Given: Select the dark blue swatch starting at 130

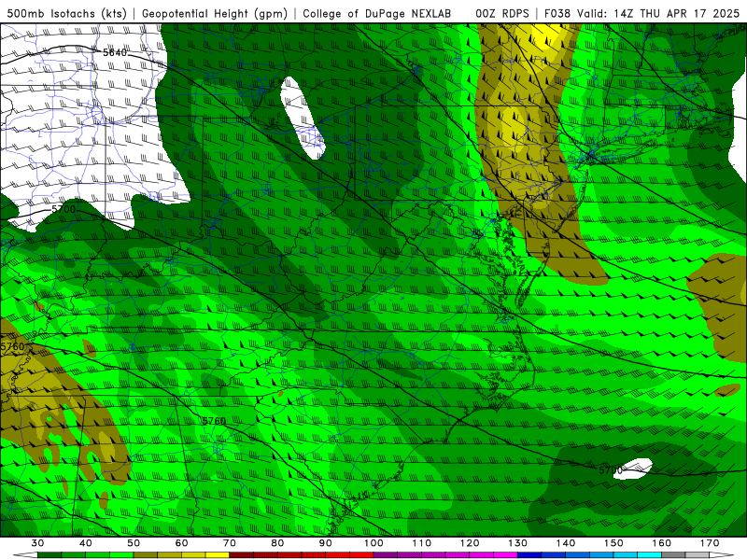Looking at the screenshot, I should pos(529,555).
